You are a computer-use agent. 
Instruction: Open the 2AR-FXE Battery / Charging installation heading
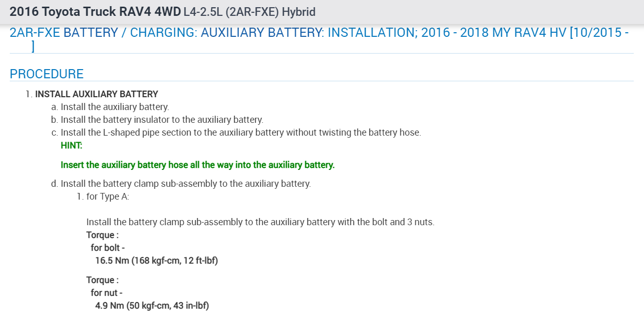click(x=319, y=33)
